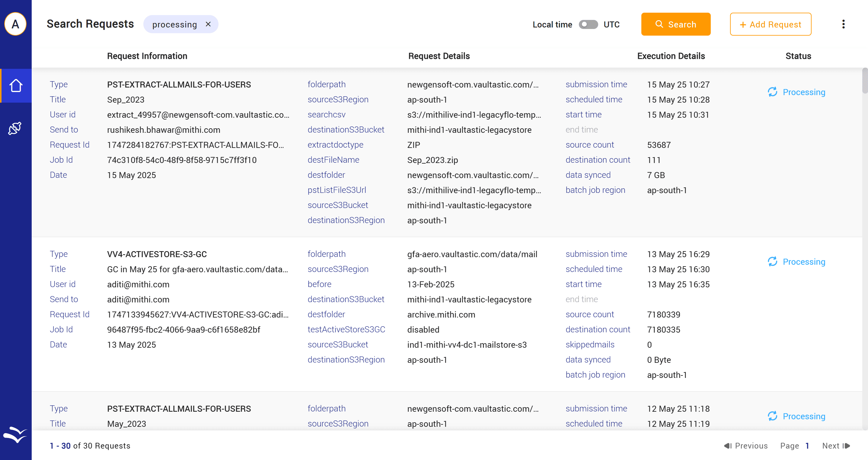Screen dimensions: 868x460
Task: Click Processing refresh icon for May_2023 request
Action: [x=772, y=416]
